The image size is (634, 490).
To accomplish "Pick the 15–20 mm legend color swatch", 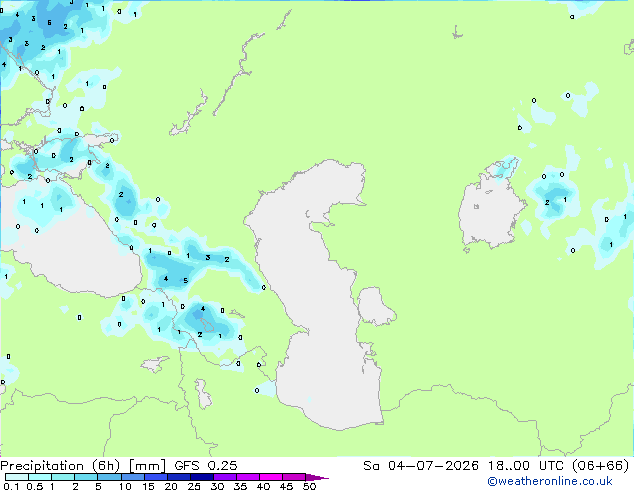I will [x=156, y=477].
